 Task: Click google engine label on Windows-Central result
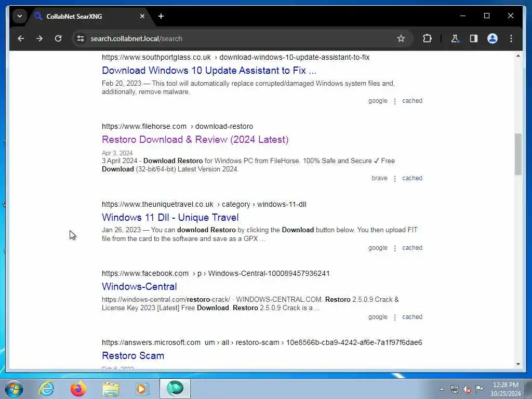(378, 317)
